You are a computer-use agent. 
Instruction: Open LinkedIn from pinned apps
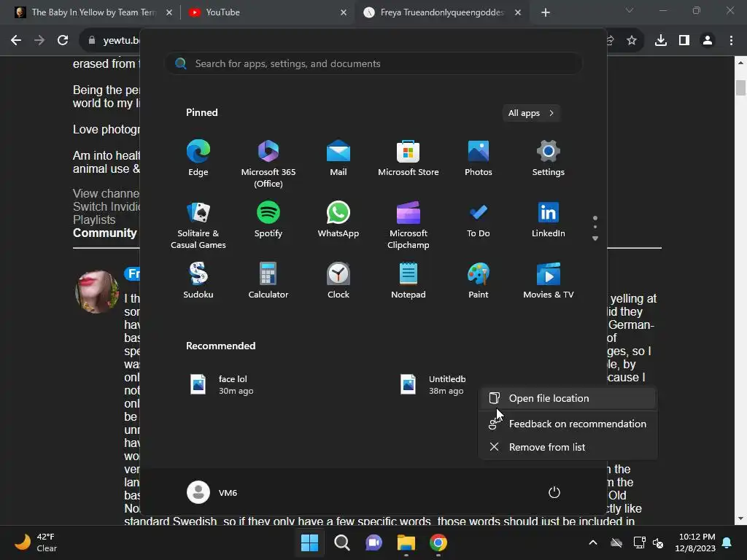click(x=549, y=220)
